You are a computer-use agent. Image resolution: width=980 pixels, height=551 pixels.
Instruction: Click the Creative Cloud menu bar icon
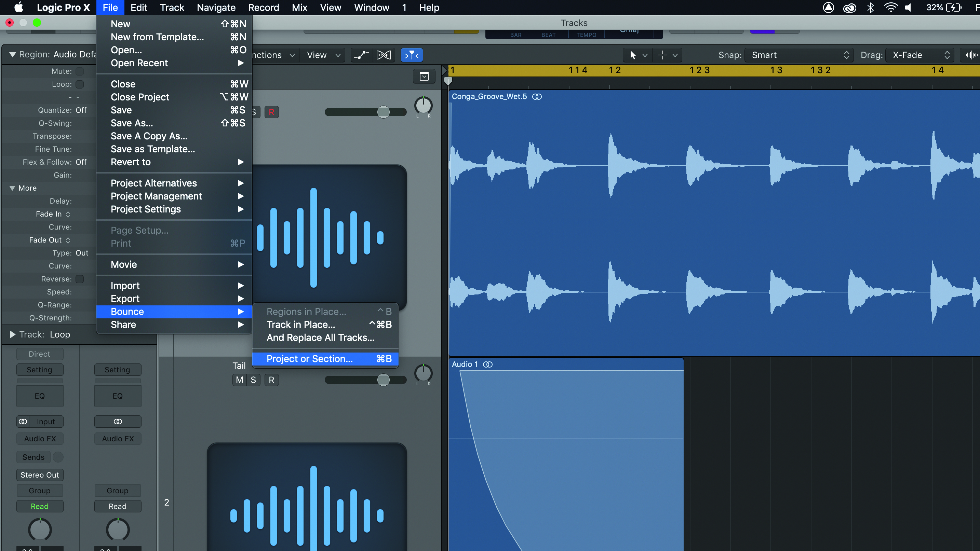click(x=849, y=7)
